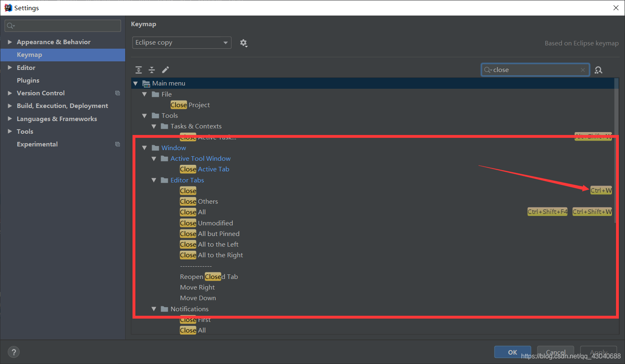Screen dimensions: 625x364
Task: Click the pencil Edit Shortcut icon
Action: pos(165,70)
